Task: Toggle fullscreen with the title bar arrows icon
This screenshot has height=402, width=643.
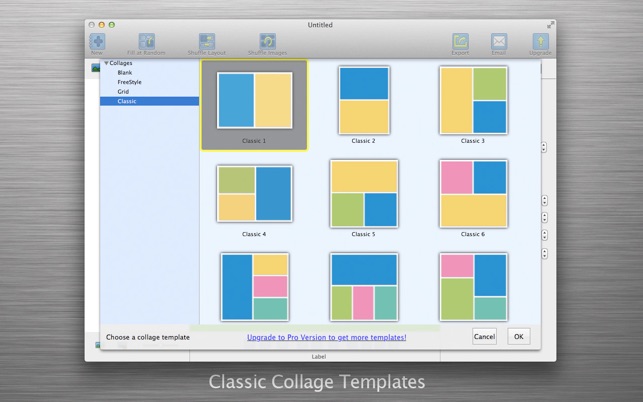Action: pyautogui.click(x=550, y=24)
